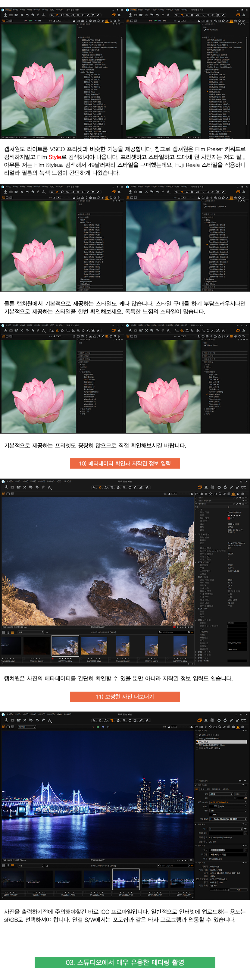Select the Zoom magnifier tool in night bridge window

[x=106, y=720]
